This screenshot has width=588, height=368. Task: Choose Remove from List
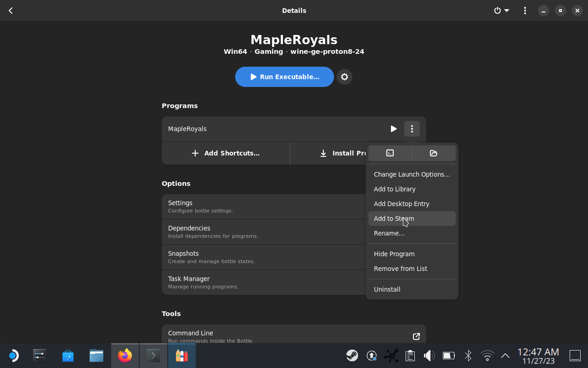point(412,269)
